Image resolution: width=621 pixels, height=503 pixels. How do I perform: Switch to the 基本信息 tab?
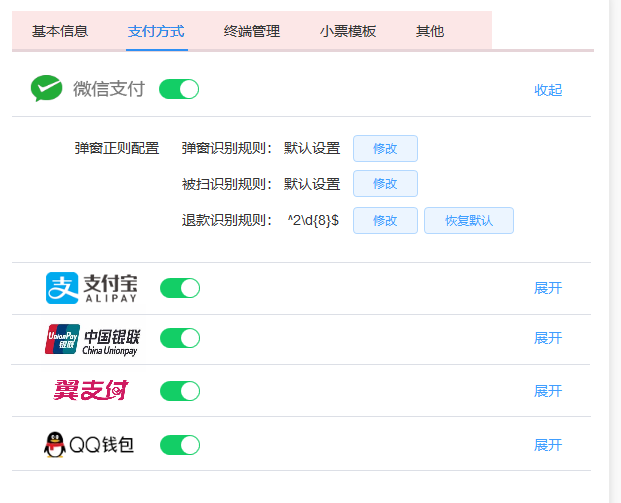[x=60, y=31]
